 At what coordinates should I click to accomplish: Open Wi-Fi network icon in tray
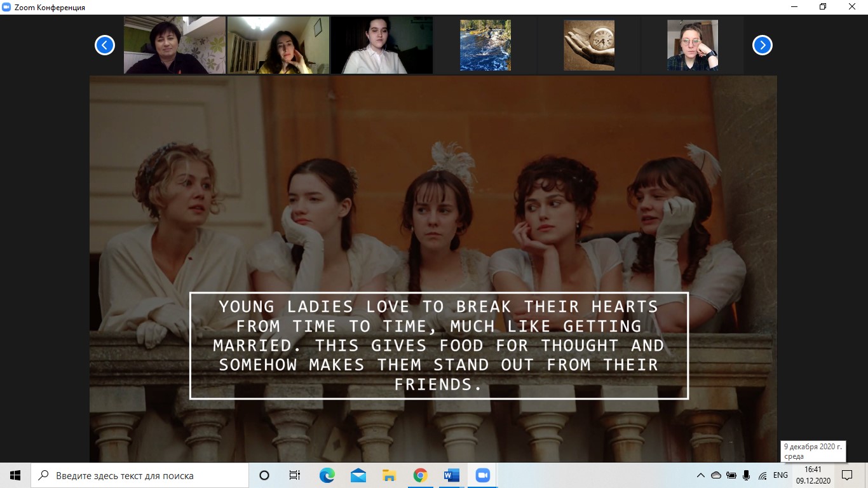(763, 475)
